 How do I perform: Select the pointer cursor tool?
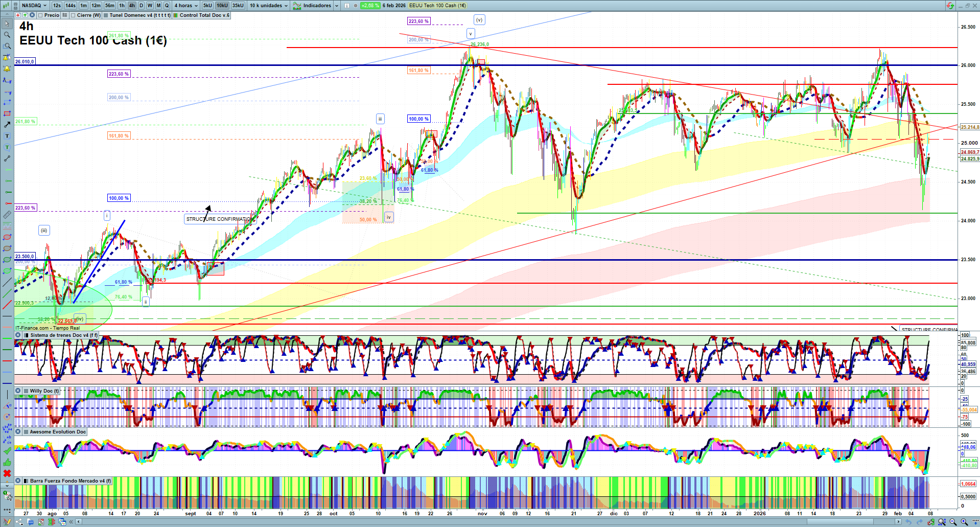[7, 24]
